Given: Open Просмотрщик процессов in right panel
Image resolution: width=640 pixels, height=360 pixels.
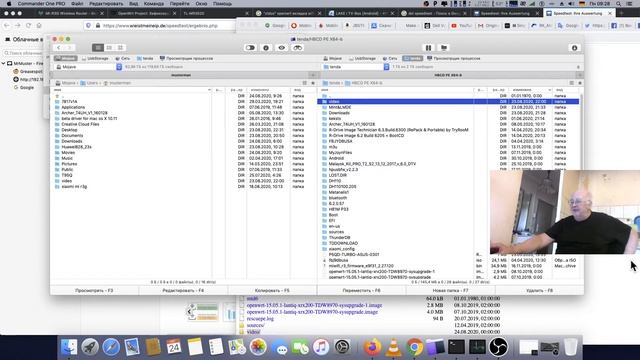Looking at the screenshot, I should click(453, 58).
